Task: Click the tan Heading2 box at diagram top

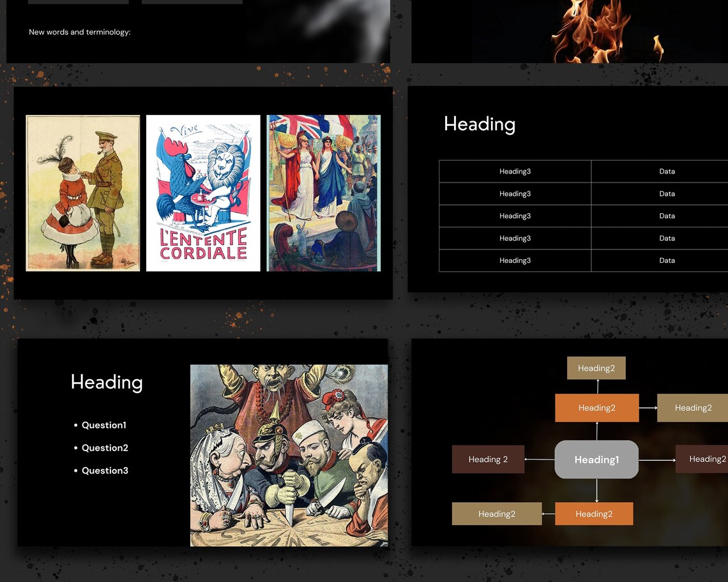Action: tap(596, 368)
